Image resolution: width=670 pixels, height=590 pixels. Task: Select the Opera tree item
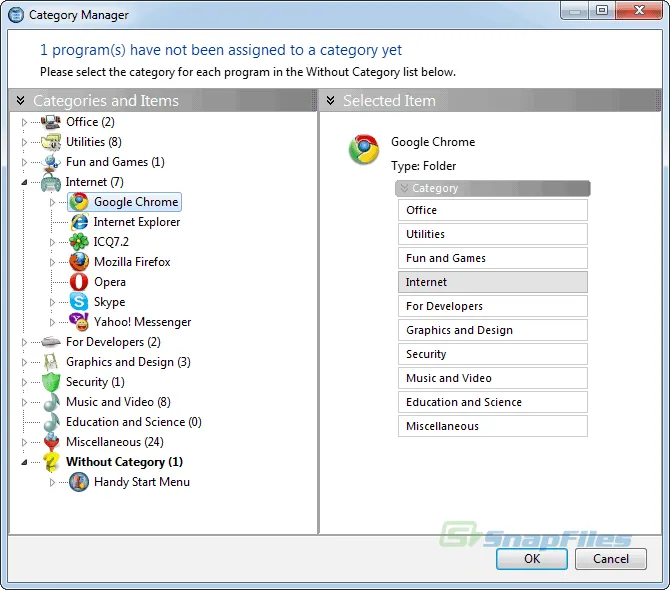click(110, 282)
